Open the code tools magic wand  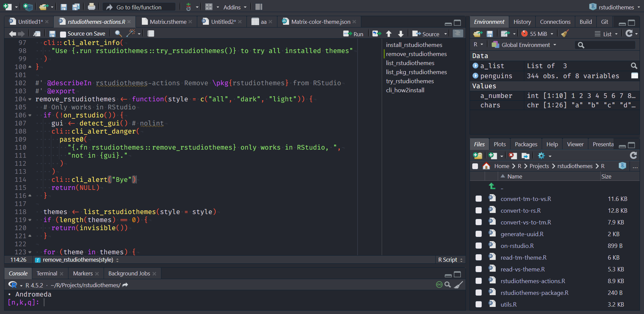tap(130, 33)
